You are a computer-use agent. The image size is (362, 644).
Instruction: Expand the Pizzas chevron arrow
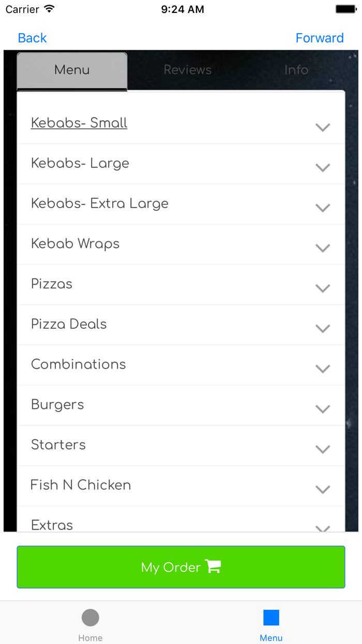[x=323, y=288]
